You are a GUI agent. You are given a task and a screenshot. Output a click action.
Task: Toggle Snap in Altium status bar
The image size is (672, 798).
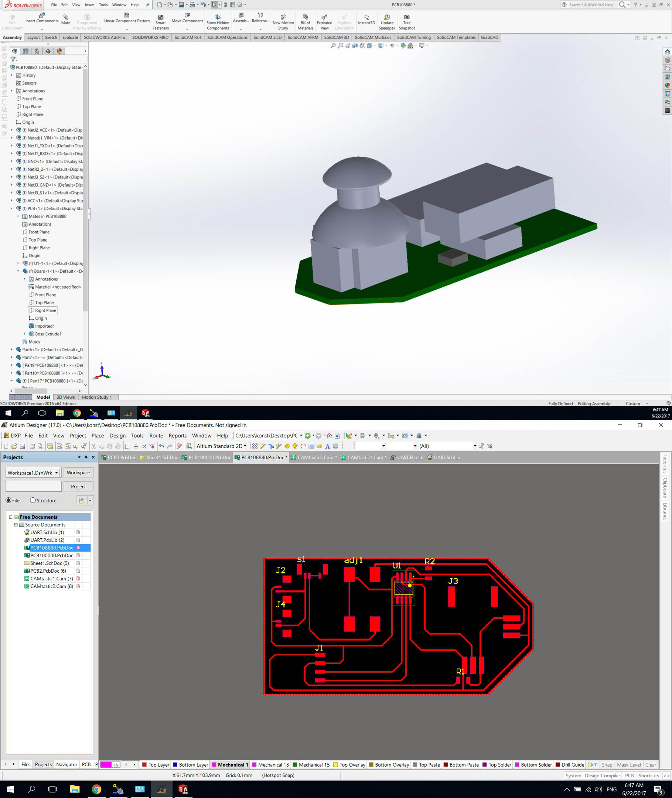tap(607, 764)
